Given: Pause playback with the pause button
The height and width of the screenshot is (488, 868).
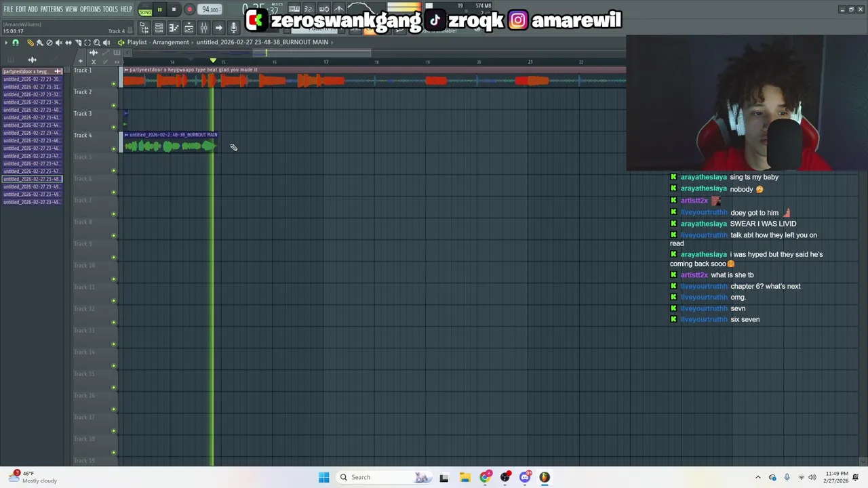Looking at the screenshot, I should pyautogui.click(x=159, y=9).
